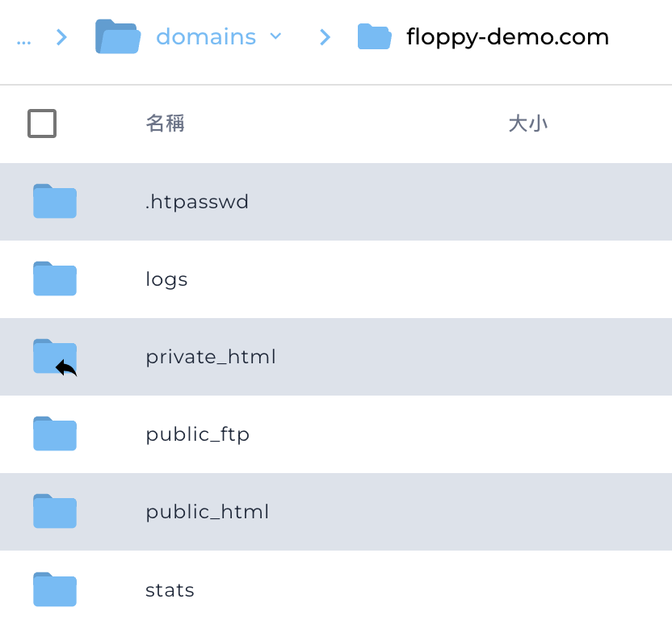The image size is (672, 641).
Task: Sort by the 名稱 column header
Action: [165, 124]
